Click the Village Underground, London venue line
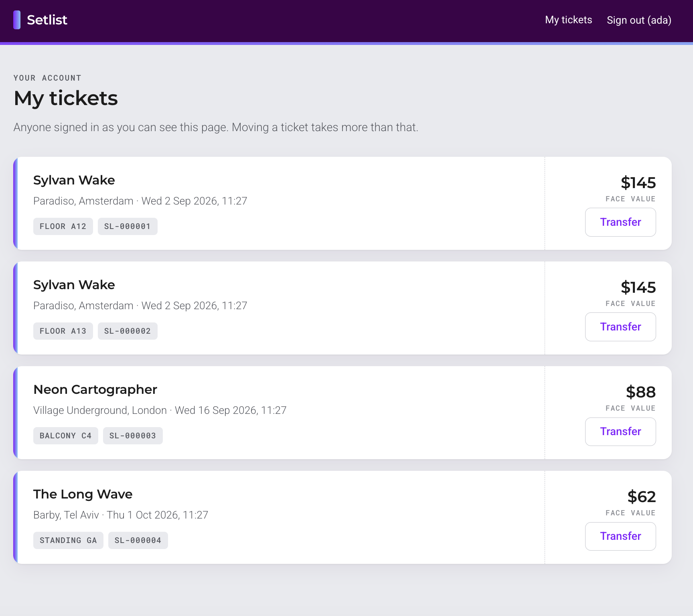Screen dimensions: 693x616 click(x=160, y=410)
